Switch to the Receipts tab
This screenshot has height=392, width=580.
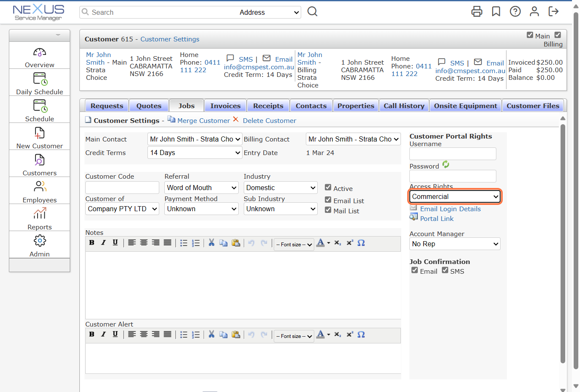(x=268, y=106)
